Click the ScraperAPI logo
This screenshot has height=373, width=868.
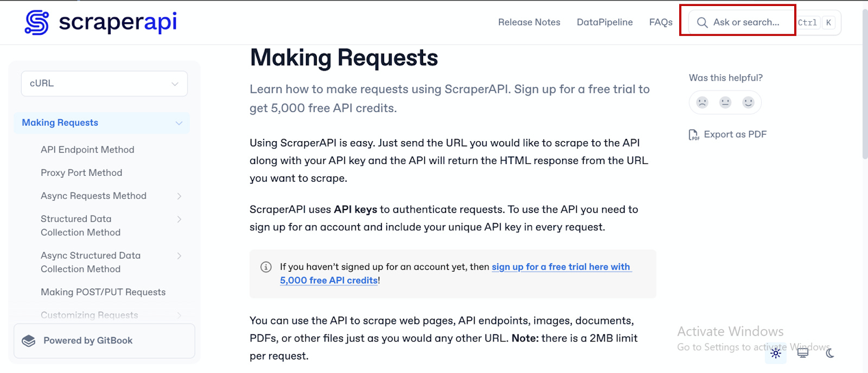(101, 22)
